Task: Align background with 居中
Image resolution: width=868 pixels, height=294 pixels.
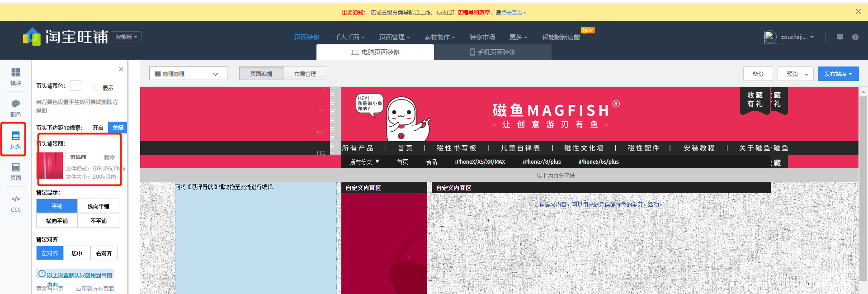Action: [77, 253]
